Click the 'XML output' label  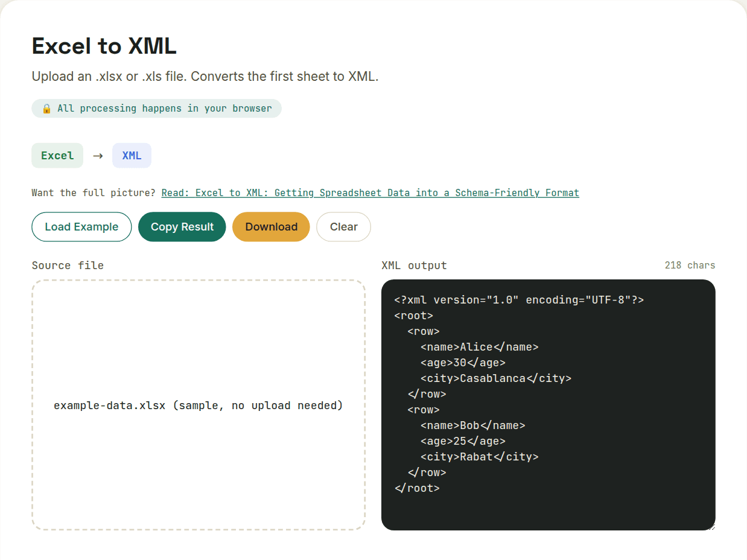tap(414, 266)
